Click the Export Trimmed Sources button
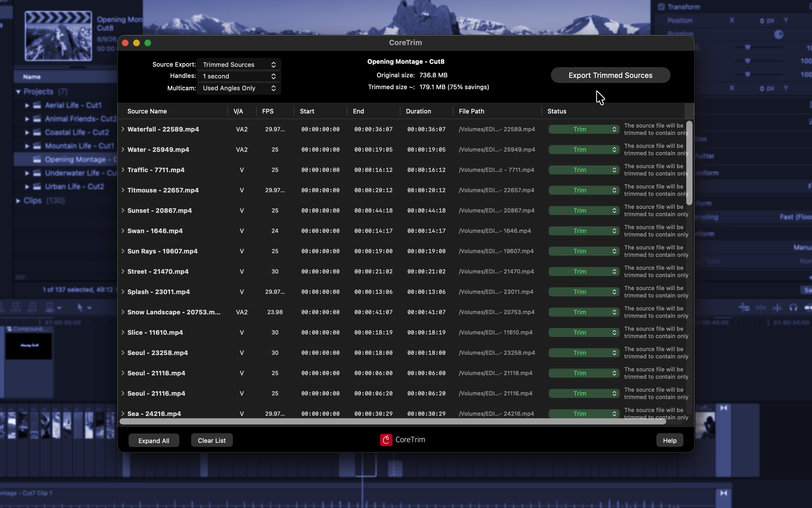The image size is (812, 508). [610, 75]
